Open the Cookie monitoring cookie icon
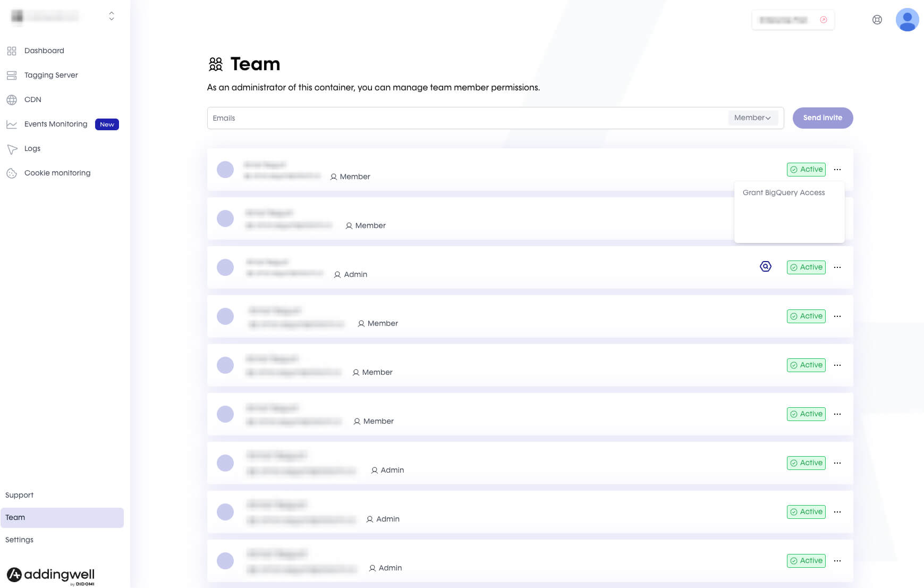This screenshot has height=588, width=924. tap(12, 173)
